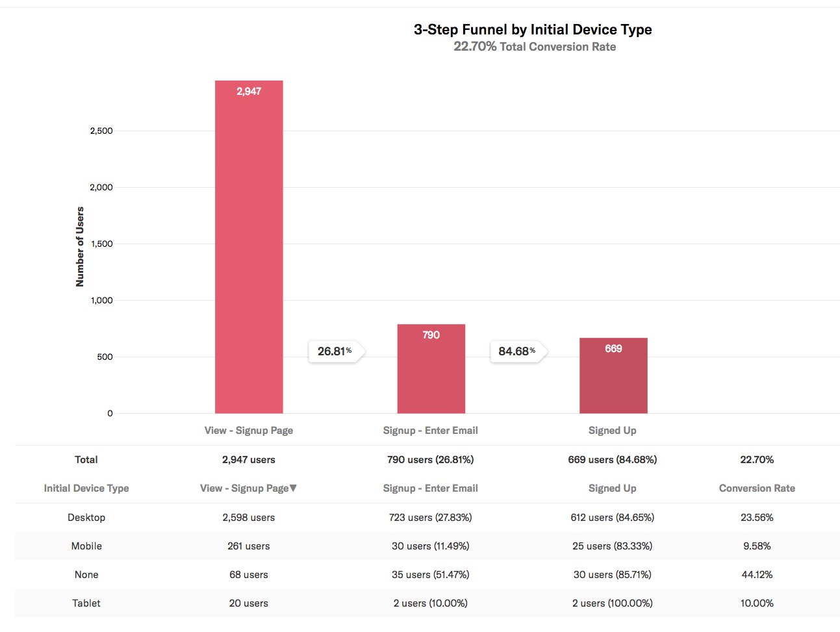Image resolution: width=840 pixels, height=632 pixels.
Task: Sort table by Initial Device Type header
Action: point(86,488)
